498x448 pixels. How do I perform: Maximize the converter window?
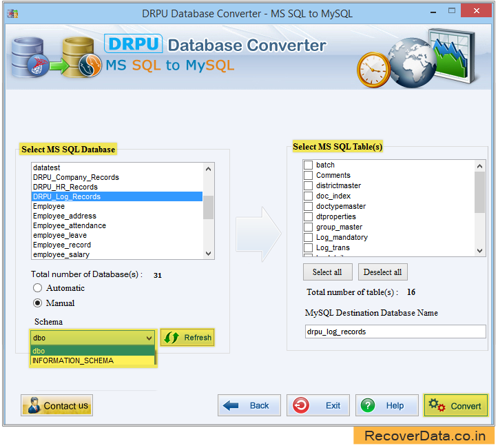tap(452, 11)
